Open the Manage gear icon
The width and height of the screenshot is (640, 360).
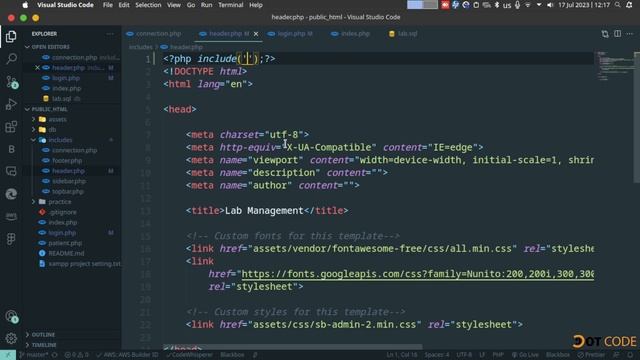tap(11, 338)
